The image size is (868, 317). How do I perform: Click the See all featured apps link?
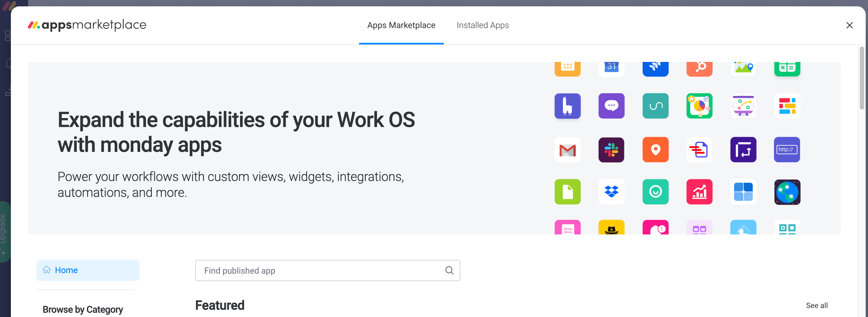[x=817, y=305]
